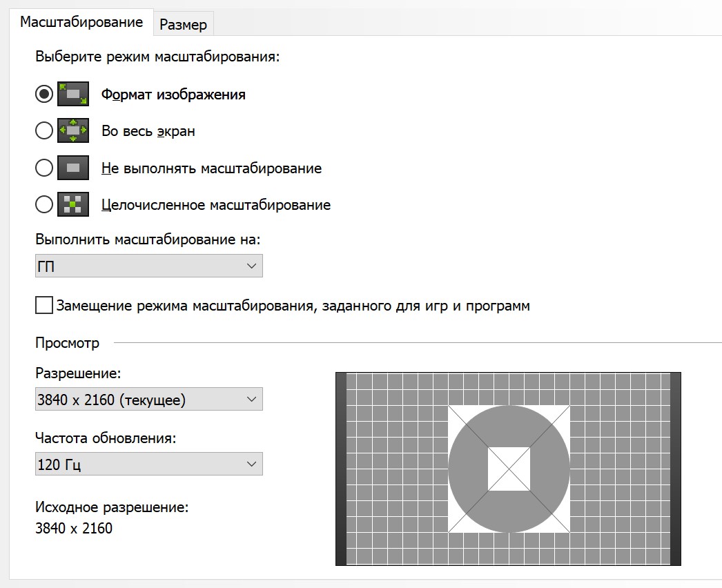Switch to the Размер tab
This screenshot has height=588, width=722.
point(183,25)
